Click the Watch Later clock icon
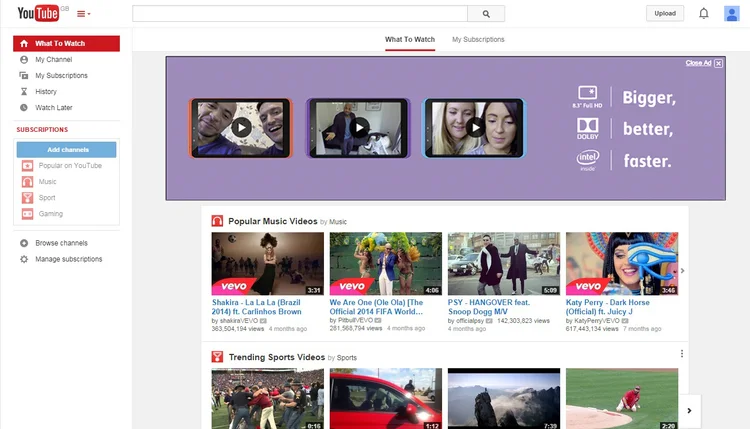 pyautogui.click(x=24, y=108)
